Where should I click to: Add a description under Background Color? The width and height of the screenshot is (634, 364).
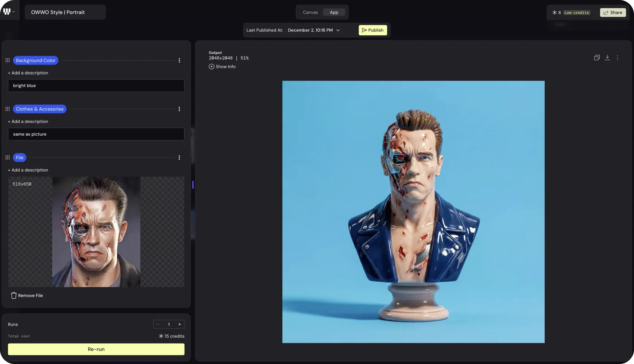(x=28, y=73)
